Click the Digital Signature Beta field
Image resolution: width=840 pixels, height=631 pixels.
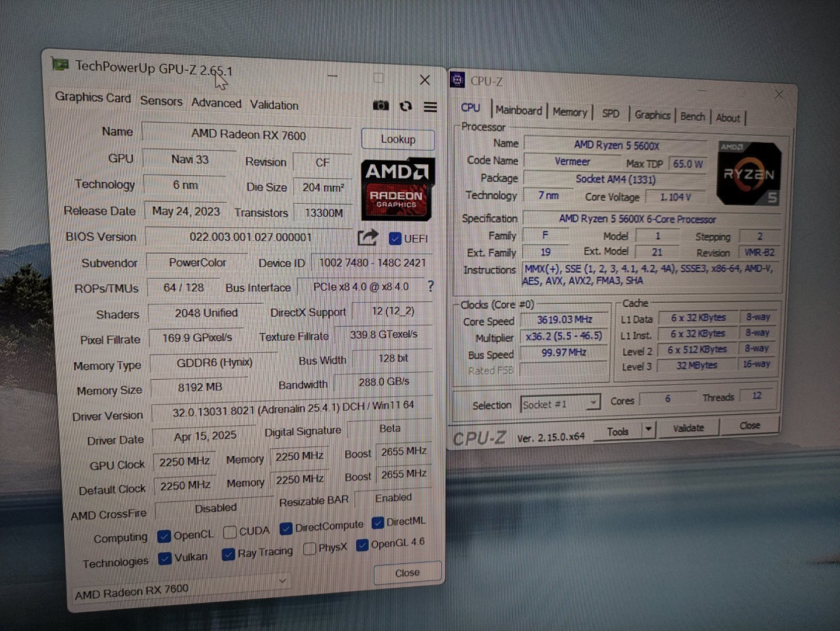coord(390,429)
